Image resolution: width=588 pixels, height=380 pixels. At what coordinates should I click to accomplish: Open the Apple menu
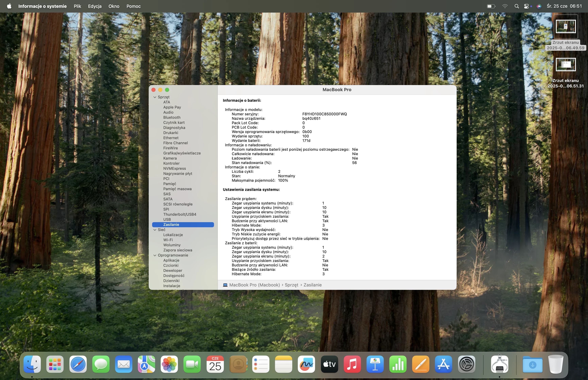9,6
